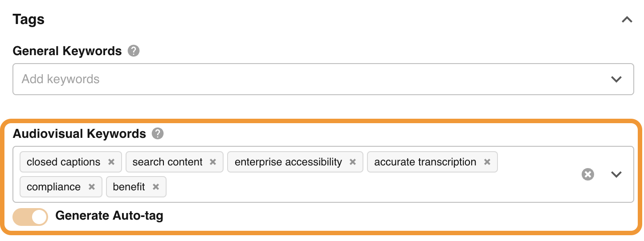
Task: Remove the 'accurate transcription' tag
Action: 487,162
